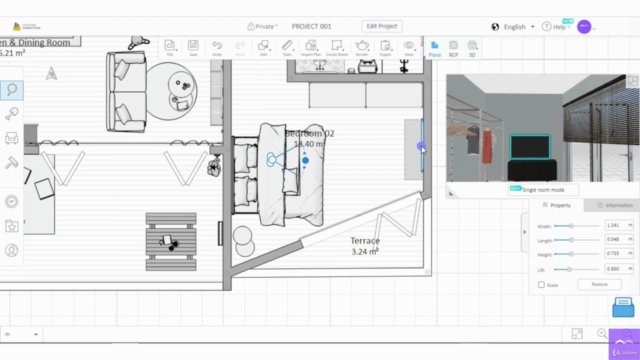This screenshot has height=360, width=640.
Task: Click the Save icon
Action: click(x=193, y=48)
